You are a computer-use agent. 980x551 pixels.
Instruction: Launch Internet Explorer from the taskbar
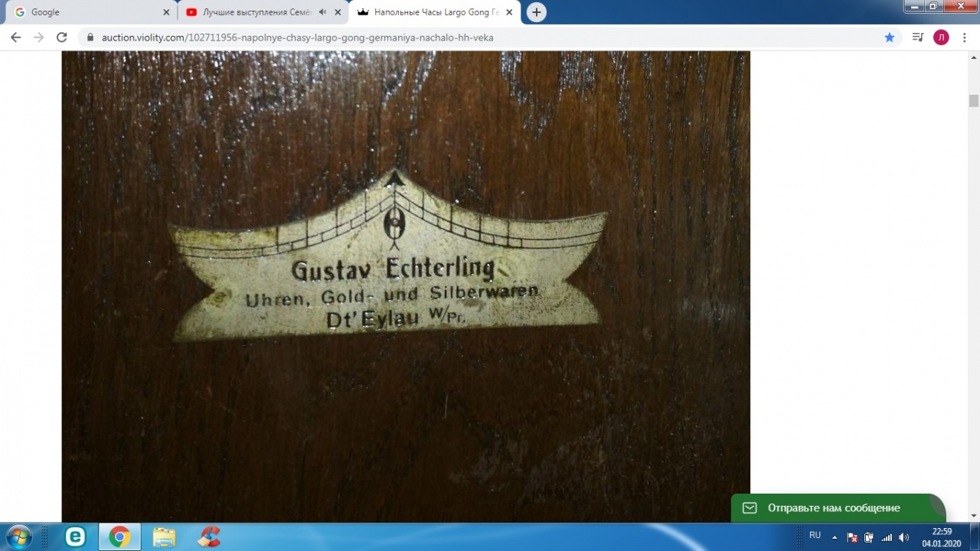click(x=75, y=537)
